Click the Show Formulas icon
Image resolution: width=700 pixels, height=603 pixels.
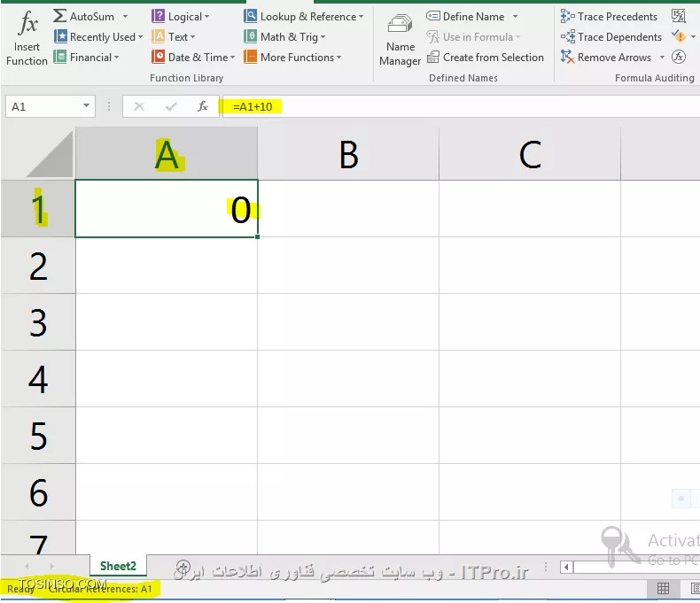click(x=679, y=17)
